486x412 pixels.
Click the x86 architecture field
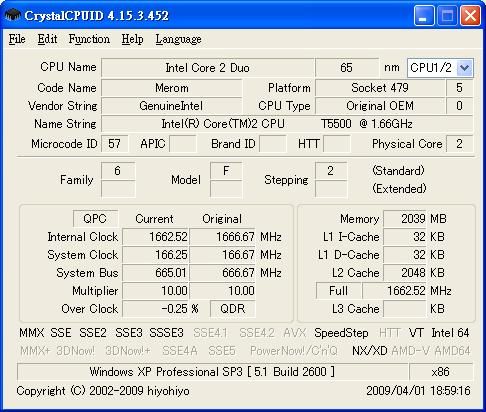(441, 372)
